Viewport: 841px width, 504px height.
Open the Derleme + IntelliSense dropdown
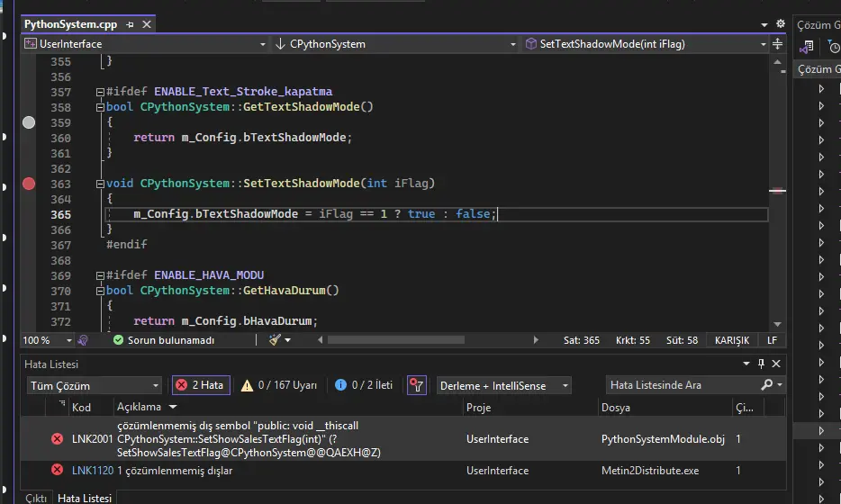coord(503,385)
